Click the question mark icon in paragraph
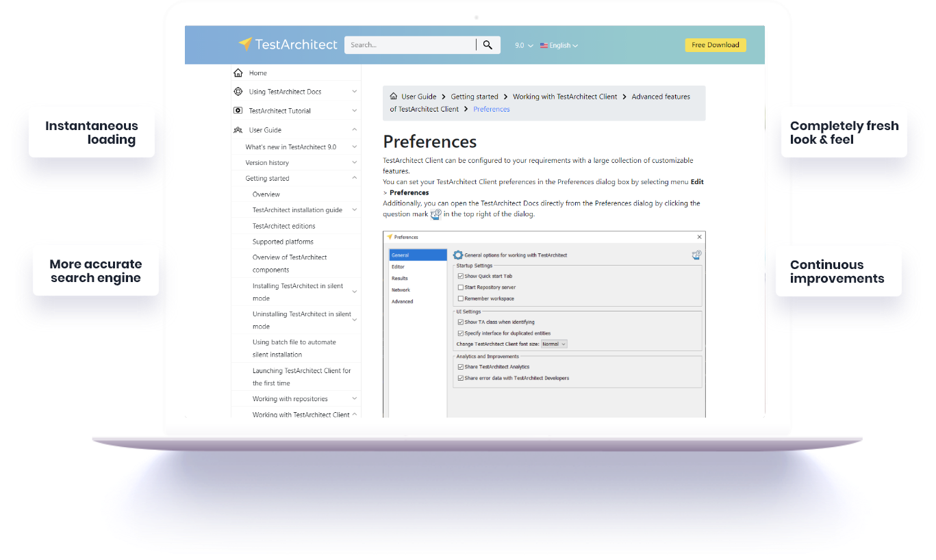Image resolution: width=936 pixels, height=560 pixels. (435, 214)
